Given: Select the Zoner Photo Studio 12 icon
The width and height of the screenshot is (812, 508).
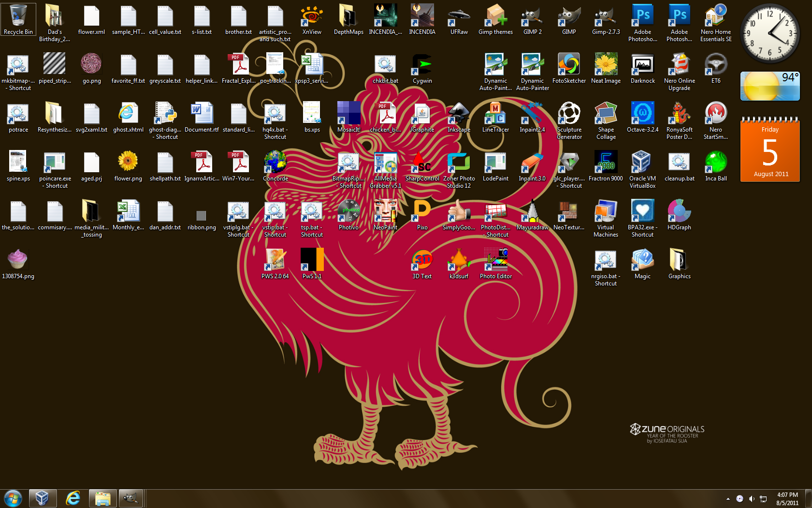Looking at the screenshot, I should coord(459,169).
